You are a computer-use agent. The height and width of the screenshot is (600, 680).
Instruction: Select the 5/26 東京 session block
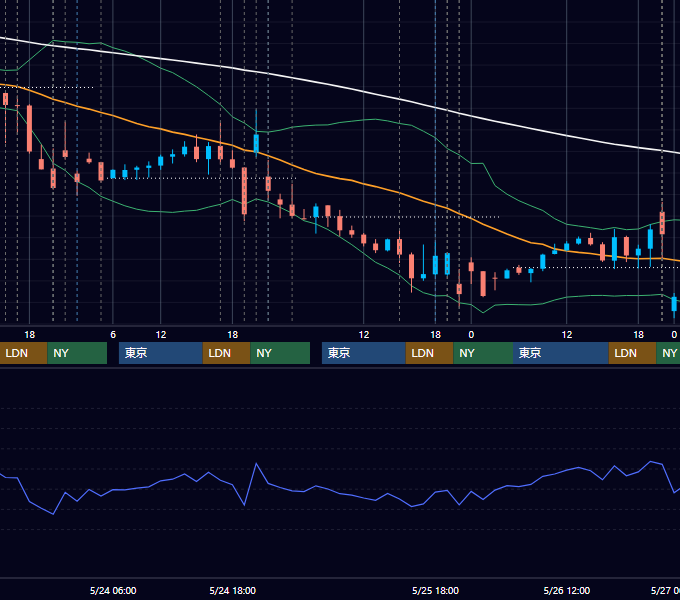[560, 353]
